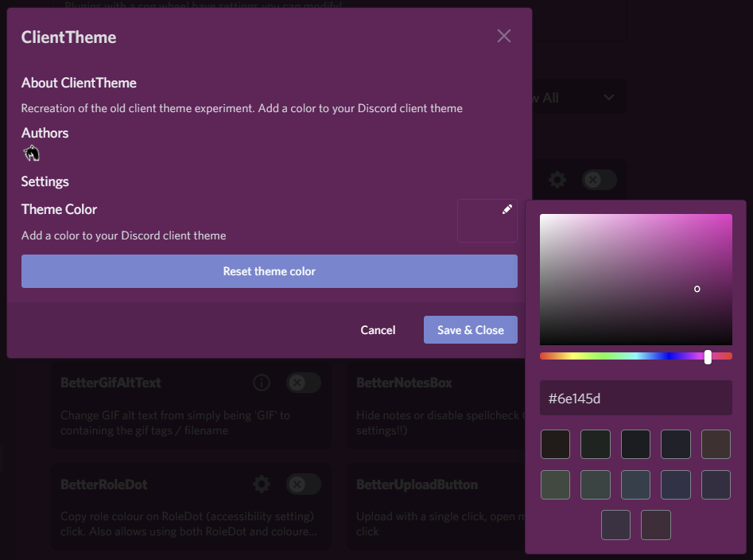Screen dimensions: 753x560
Task: Choose the maroon swatch in the bottom row
Action: [655, 525]
